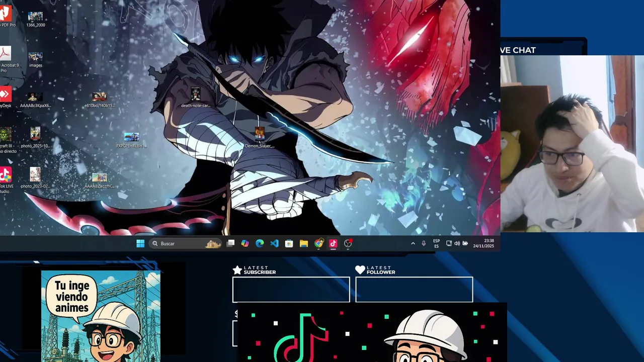Open the 23:38 clock and date panel
644x362 pixels.
(x=484, y=243)
